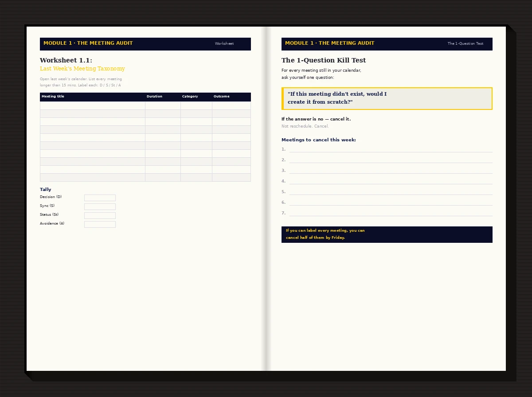
Task: Click the quoted 'If this meeting didn't exist' box
Action: point(387,98)
